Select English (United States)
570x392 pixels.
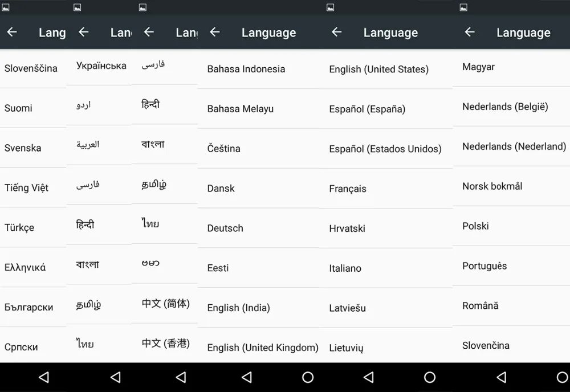click(386, 69)
